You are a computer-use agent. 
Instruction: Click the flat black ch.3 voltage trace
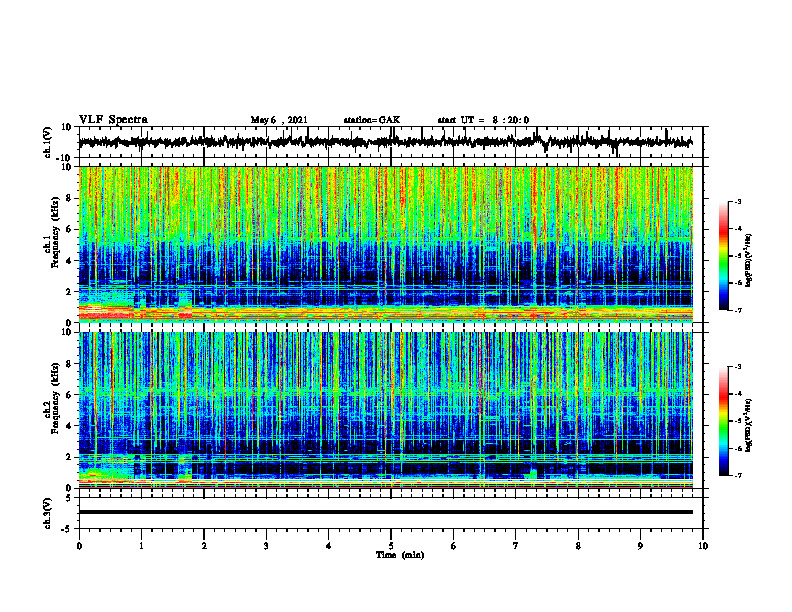pyautogui.click(x=385, y=512)
